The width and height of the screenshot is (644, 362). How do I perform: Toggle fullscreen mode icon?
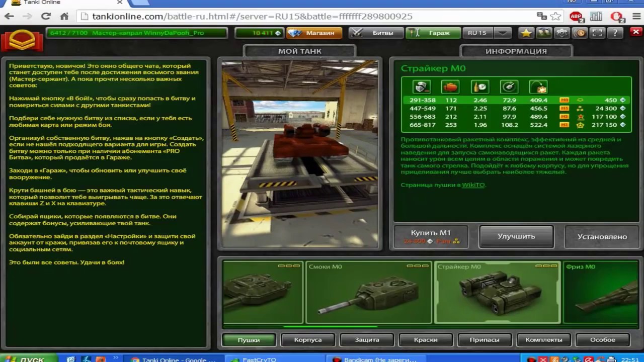[597, 33]
